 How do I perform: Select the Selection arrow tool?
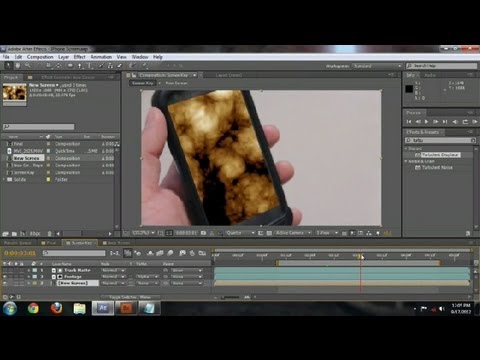point(8,66)
